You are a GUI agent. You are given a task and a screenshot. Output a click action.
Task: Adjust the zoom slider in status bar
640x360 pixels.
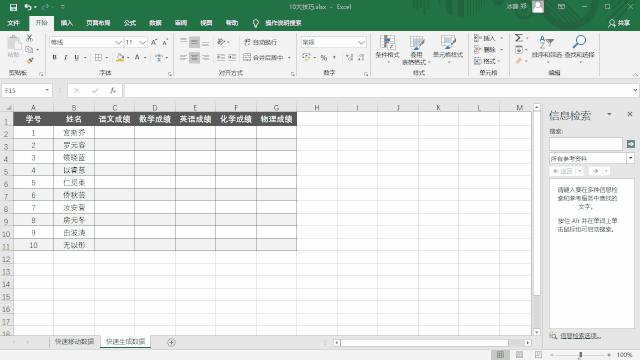(580, 355)
